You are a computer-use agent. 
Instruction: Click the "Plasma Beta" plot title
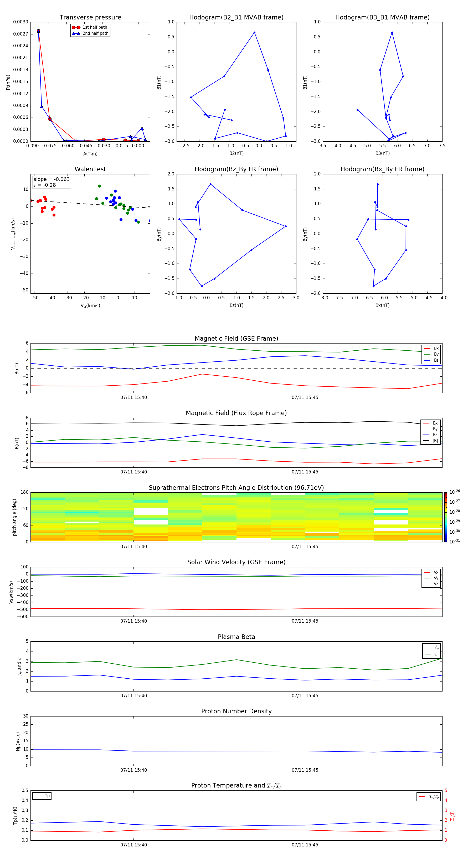(236, 637)
